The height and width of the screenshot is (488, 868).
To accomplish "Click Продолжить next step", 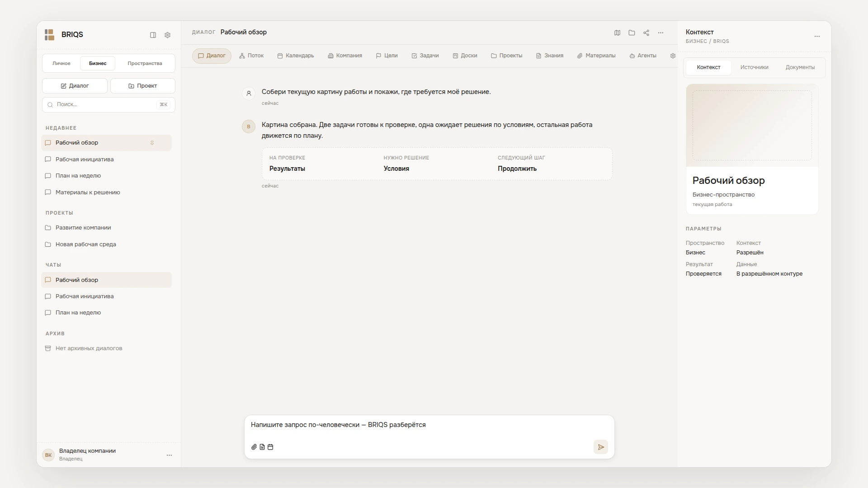I will click(517, 169).
